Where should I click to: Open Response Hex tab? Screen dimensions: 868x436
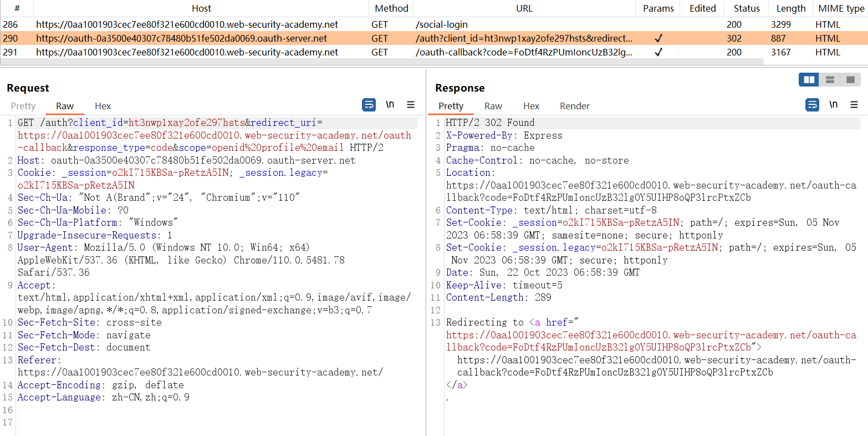(x=531, y=106)
